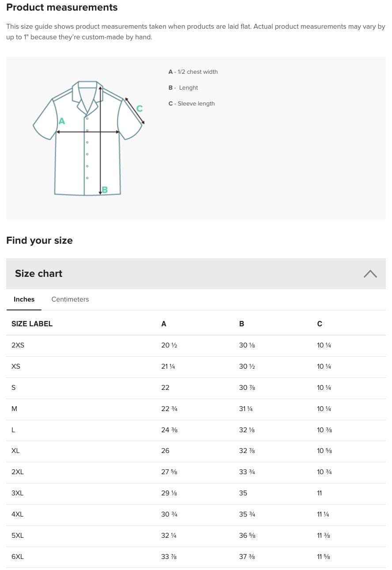Image resolution: width=392 pixels, height=570 pixels.
Task: Click the SIZE LABEL column header
Action: click(x=32, y=324)
